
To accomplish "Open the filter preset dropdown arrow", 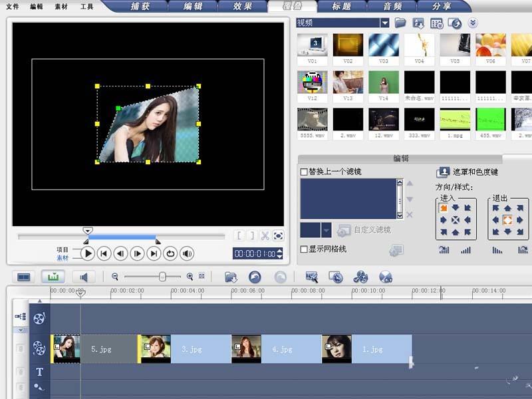I will click(326, 230).
